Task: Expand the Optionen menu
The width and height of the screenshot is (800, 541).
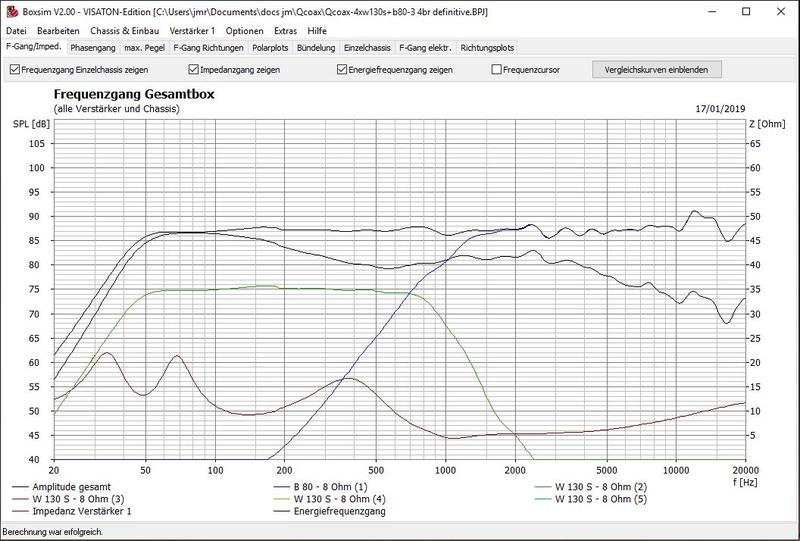Action: (x=244, y=31)
